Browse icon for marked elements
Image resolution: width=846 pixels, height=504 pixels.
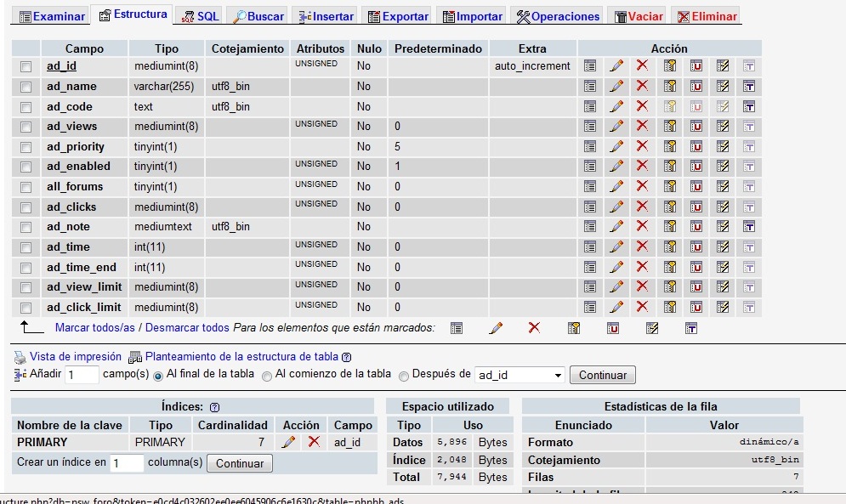457,328
